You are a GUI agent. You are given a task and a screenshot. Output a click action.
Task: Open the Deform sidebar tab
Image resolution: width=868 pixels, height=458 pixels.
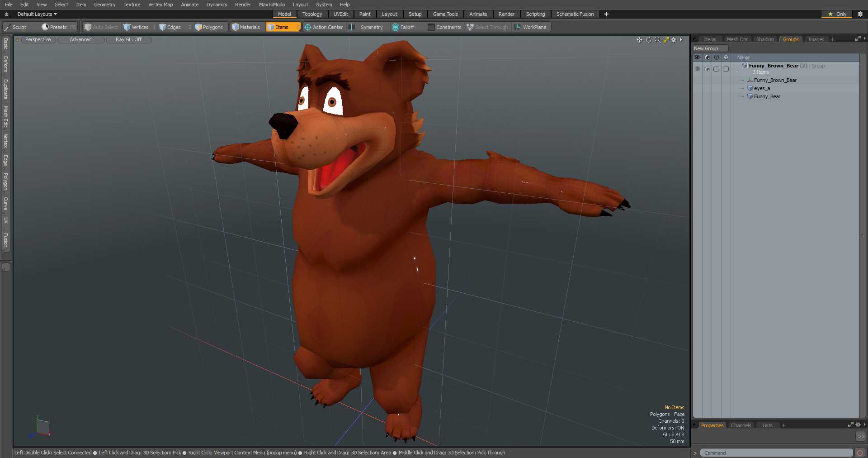pos(5,64)
